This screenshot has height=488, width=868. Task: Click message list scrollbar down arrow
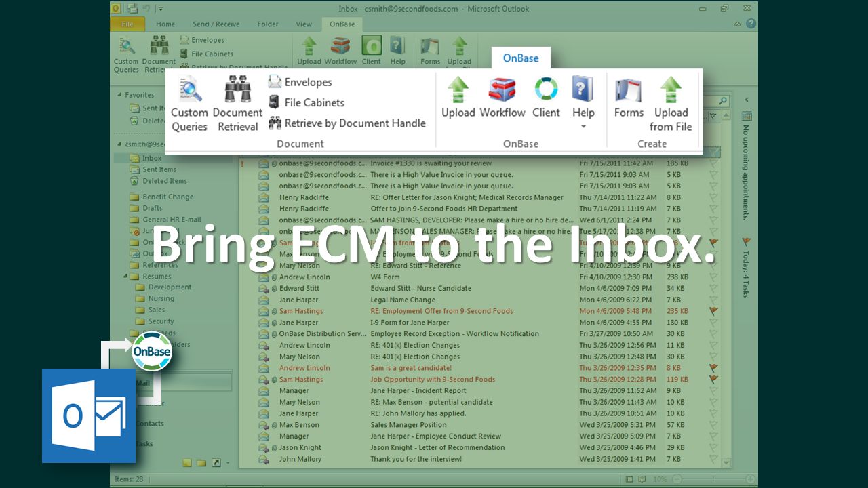pyautogui.click(x=726, y=463)
